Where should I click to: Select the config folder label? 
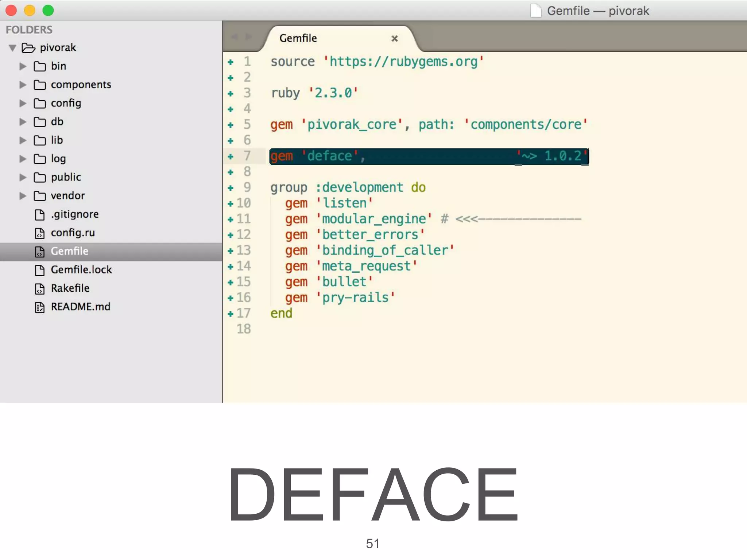tap(66, 103)
